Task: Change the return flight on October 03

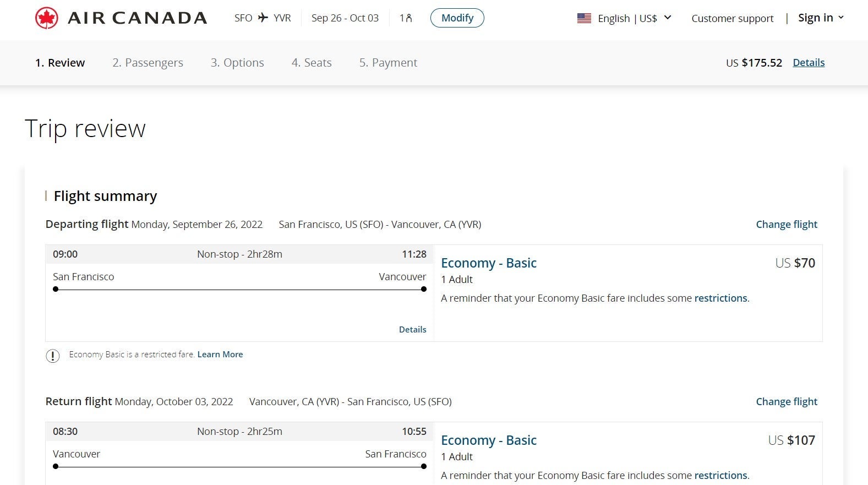Action: coord(786,402)
